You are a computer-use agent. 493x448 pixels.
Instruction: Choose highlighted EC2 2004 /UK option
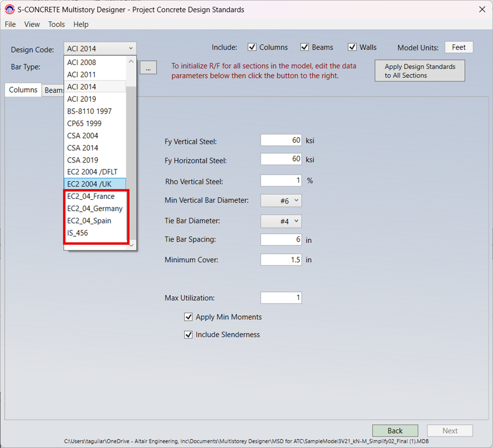click(x=95, y=184)
